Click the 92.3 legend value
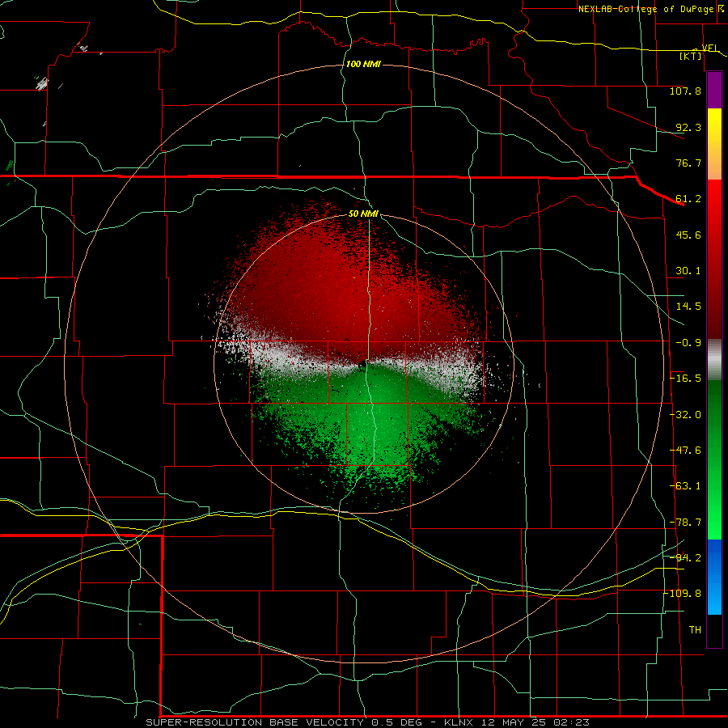 coord(688,127)
